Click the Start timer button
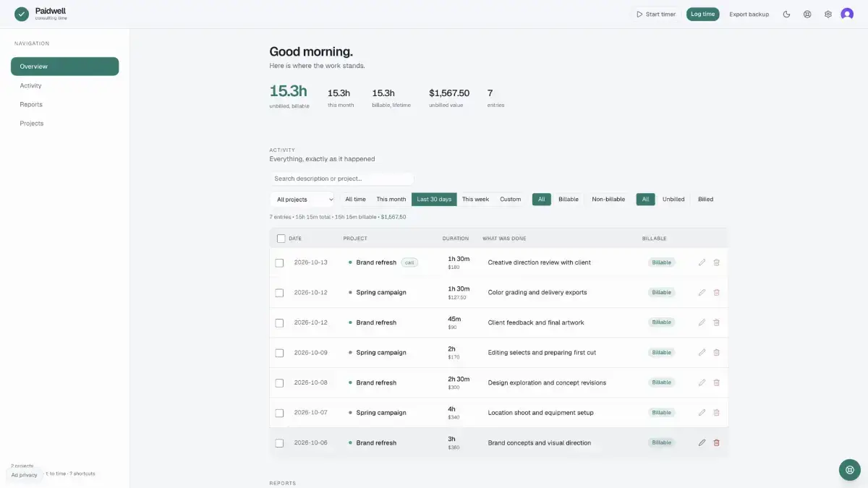868x488 pixels. tap(656, 14)
